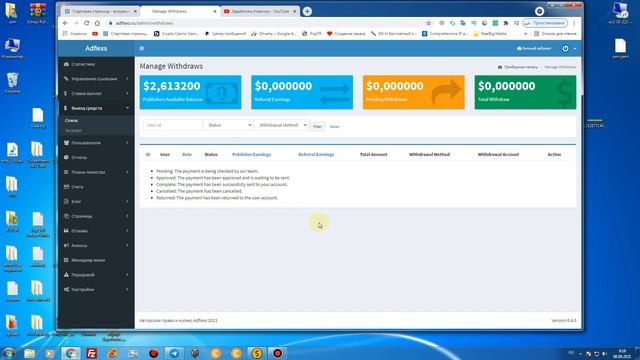Open the Личный кабинет header link
Screen dimensions: 640x360
pyautogui.click(x=534, y=48)
